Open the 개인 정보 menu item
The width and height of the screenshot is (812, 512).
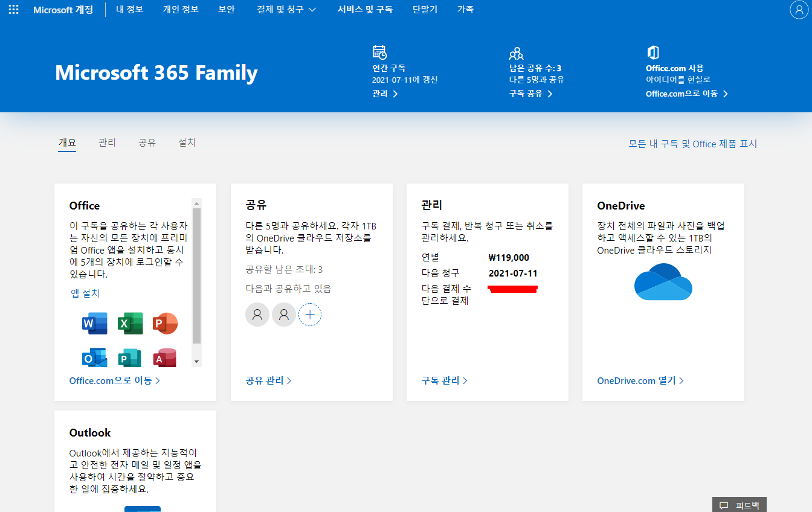[x=181, y=10]
